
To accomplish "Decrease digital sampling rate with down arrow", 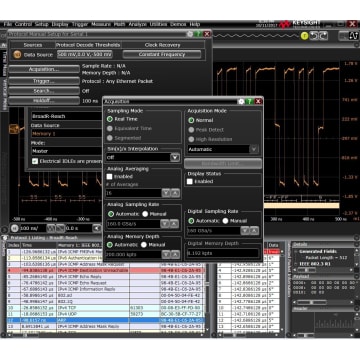I will [x=245, y=230].
